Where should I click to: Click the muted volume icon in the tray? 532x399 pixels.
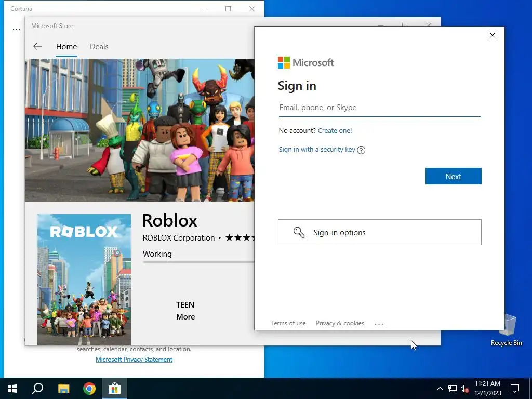[465, 389]
